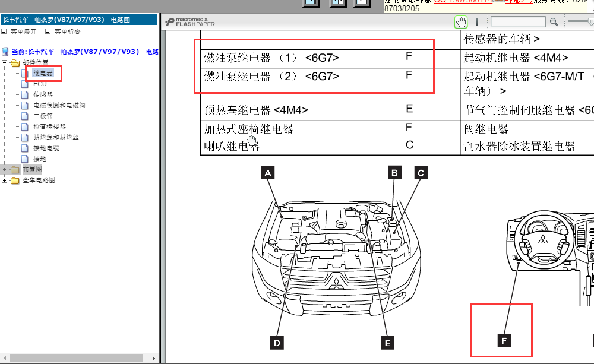Expand the 布置图 folder node

pos(5,169)
